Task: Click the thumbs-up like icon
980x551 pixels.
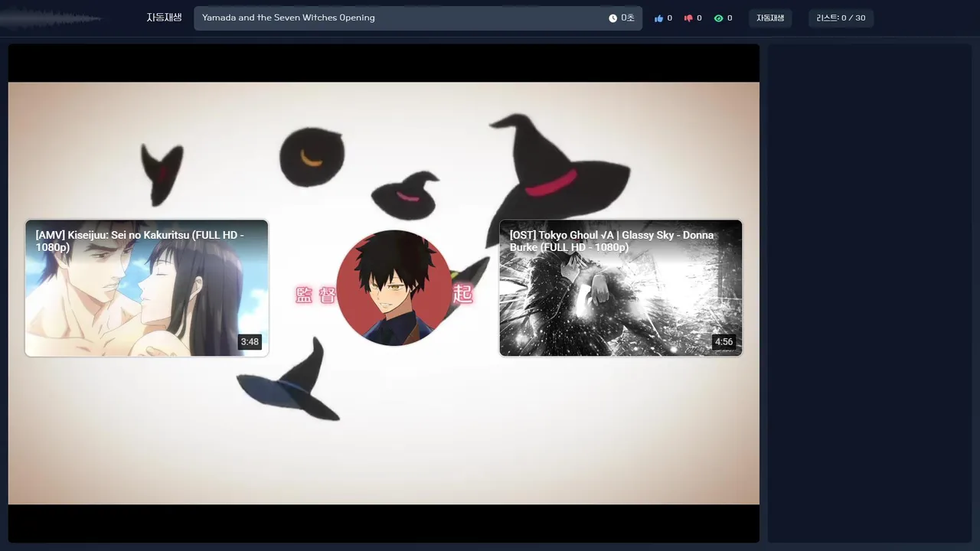Action: click(658, 18)
